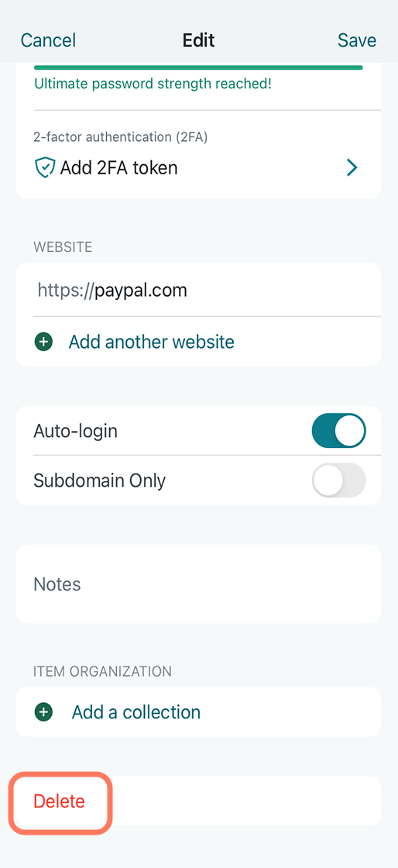Viewport: 398px width, 868px height.
Task: Tap the plus icon beside Add a collection
Action: pyautogui.click(x=43, y=712)
